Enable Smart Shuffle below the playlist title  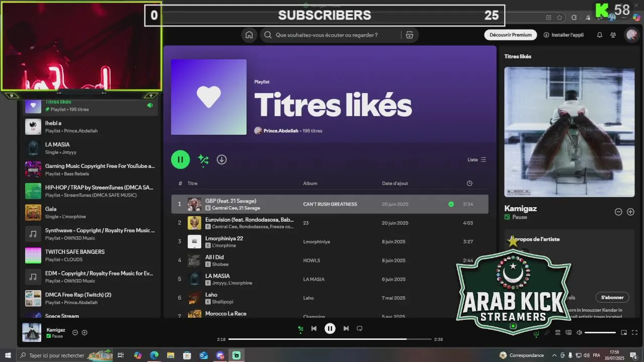pos(203,159)
